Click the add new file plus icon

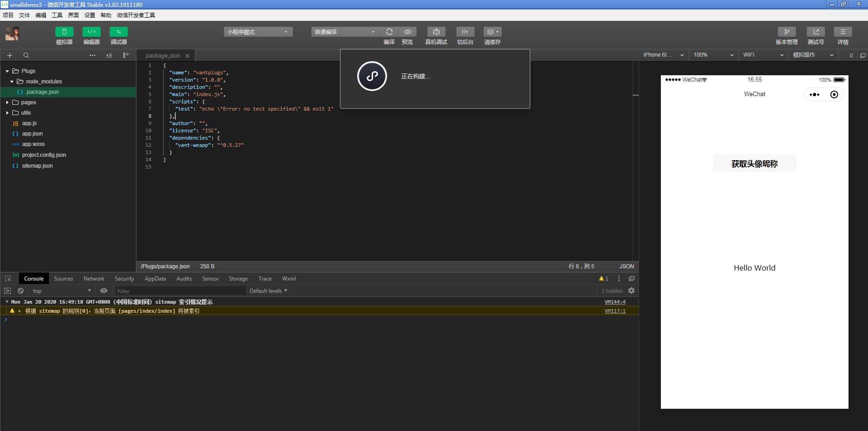click(x=10, y=55)
